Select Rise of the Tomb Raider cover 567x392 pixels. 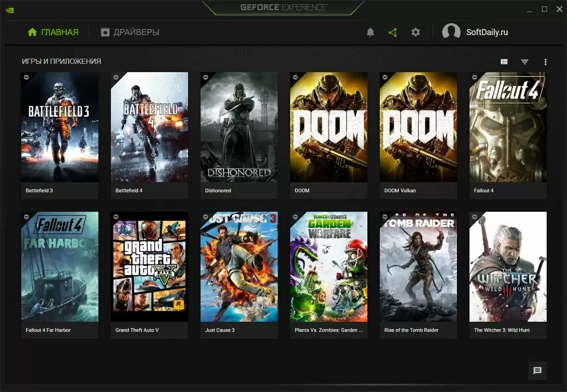click(418, 267)
